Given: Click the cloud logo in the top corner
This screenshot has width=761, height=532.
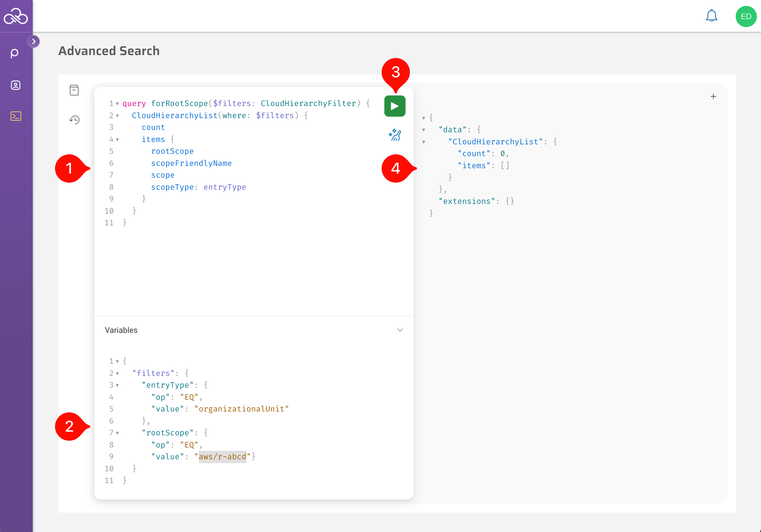Looking at the screenshot, I should 16,16.
